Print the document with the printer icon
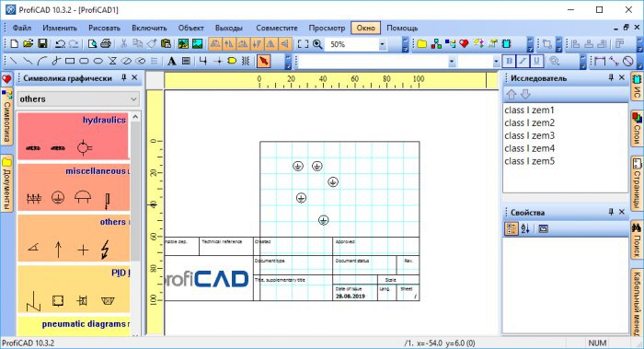Viewport: 644px width, 349px height. tap(106, 44)
